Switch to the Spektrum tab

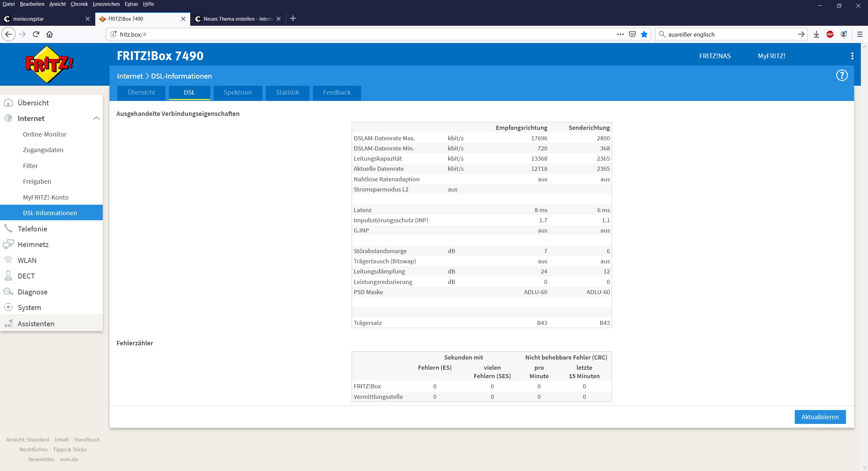pyautogui.click(x=238, y=93)
